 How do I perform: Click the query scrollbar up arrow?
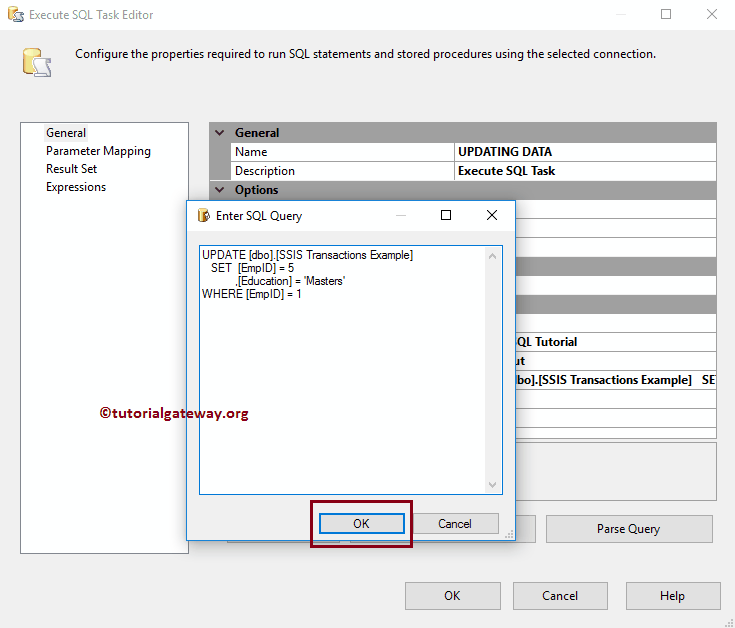492,256
